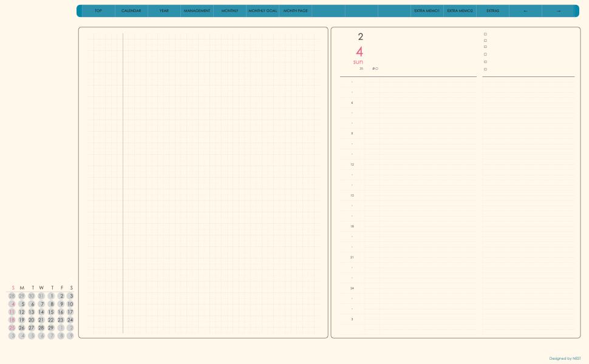This screenshot has width=589, height=364.
Task: Click the 12 hour label in schedule
Action: [x=352, y=164]
